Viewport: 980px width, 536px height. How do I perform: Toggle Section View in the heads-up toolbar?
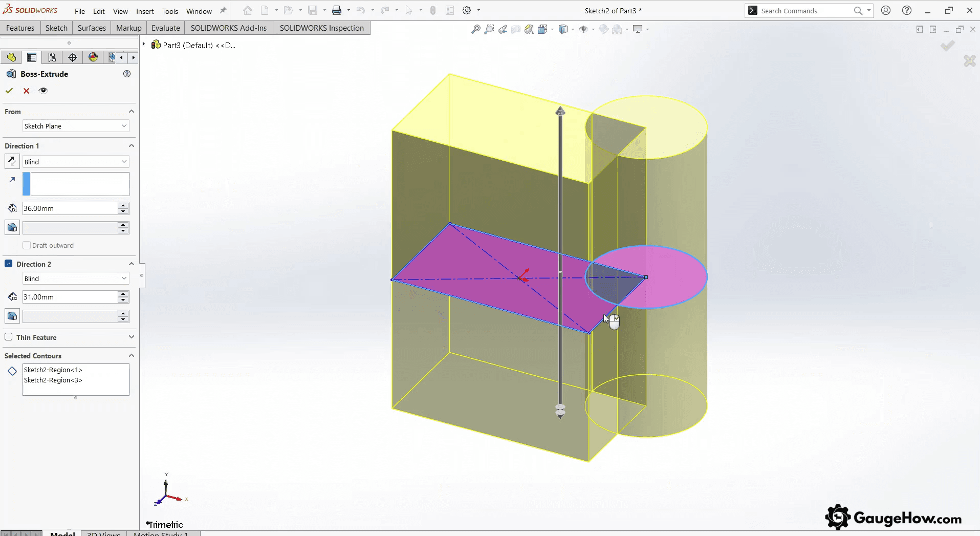pyautogui.click(x=516, y=29)
